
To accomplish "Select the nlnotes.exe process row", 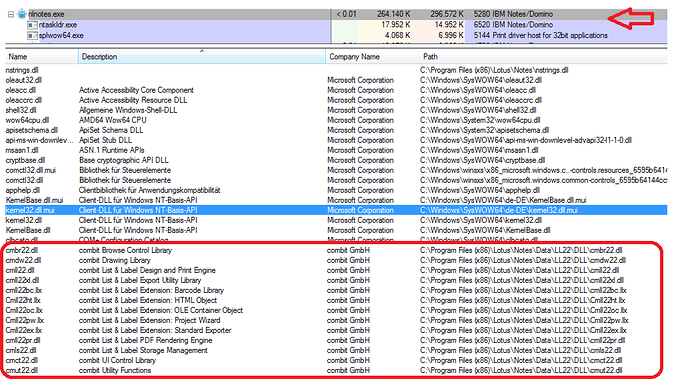I will coord(337,14).
